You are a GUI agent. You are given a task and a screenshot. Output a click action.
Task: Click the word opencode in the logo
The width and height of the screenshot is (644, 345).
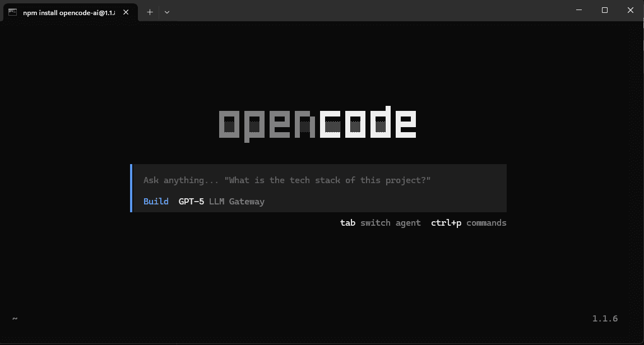[317, 124]
